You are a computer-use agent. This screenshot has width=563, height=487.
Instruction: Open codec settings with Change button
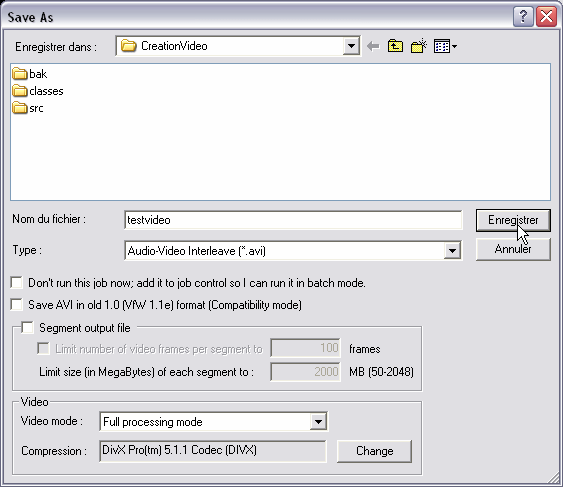tap(374, 451)
